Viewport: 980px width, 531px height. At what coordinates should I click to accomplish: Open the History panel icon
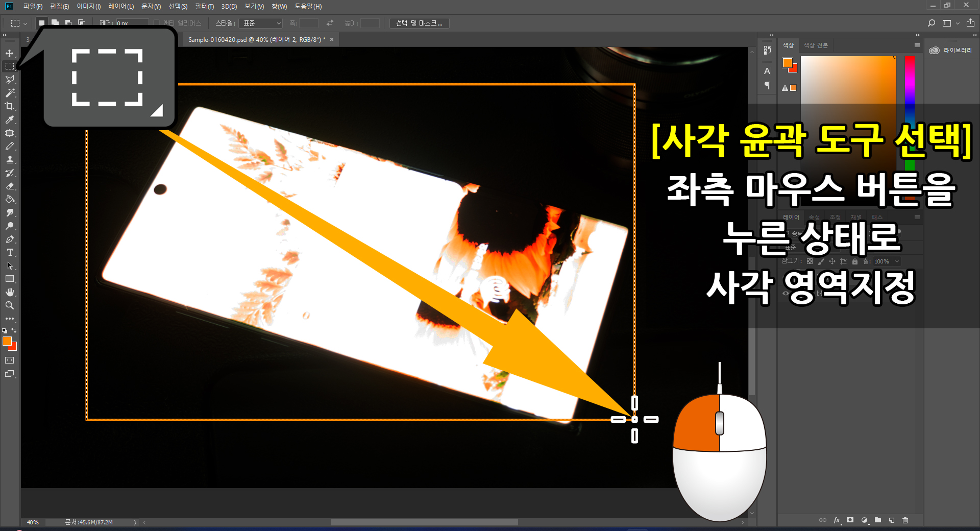767,50
